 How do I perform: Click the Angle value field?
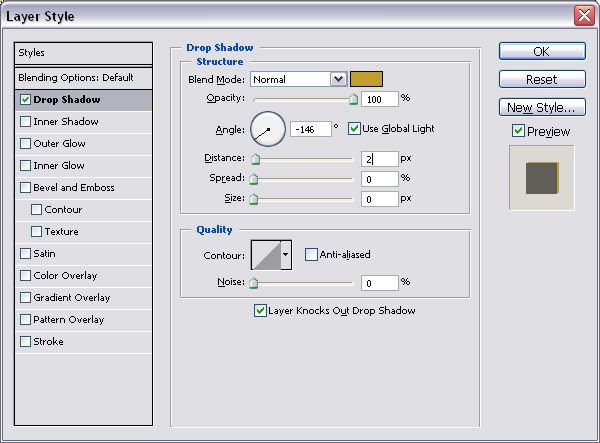[311, 129]
